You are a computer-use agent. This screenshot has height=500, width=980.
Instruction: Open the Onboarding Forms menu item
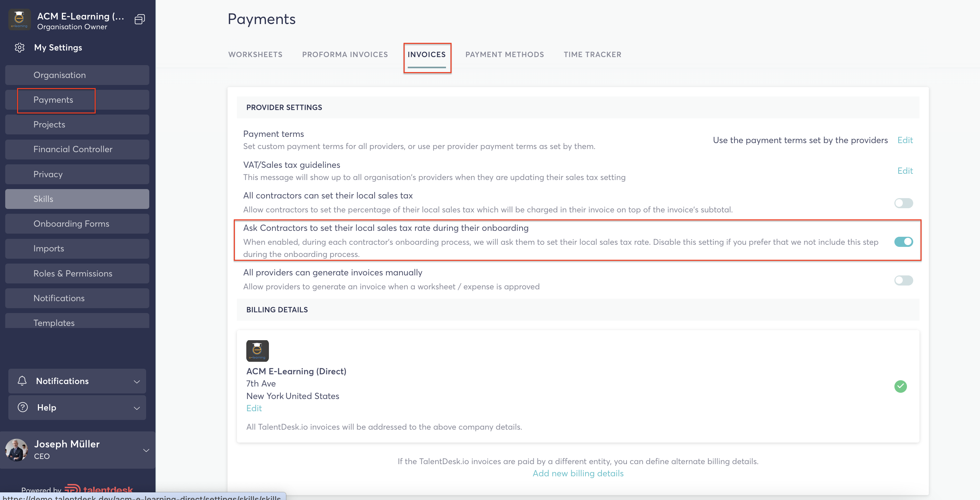(77, 224)
